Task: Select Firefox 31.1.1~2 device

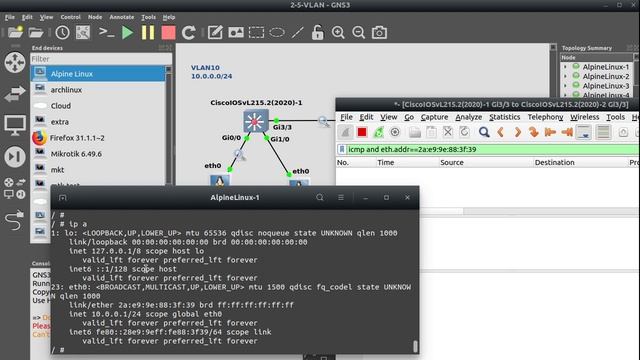Action: tap(98, 138)
